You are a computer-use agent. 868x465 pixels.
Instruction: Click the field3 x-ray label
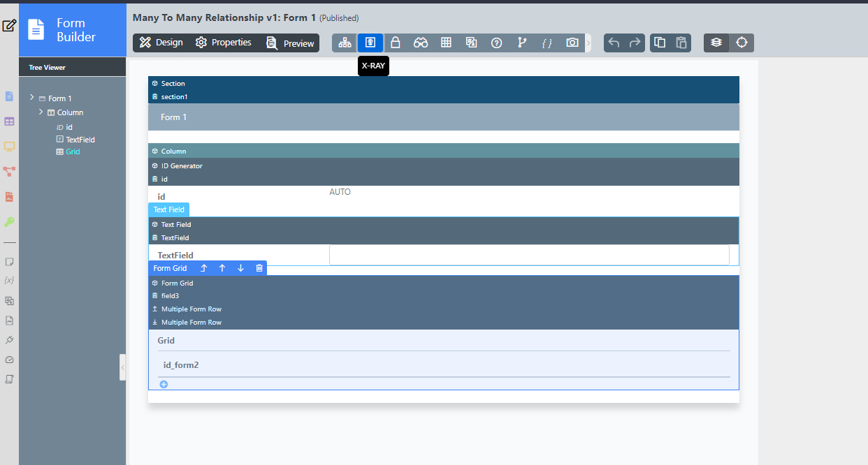click(170, 296)
